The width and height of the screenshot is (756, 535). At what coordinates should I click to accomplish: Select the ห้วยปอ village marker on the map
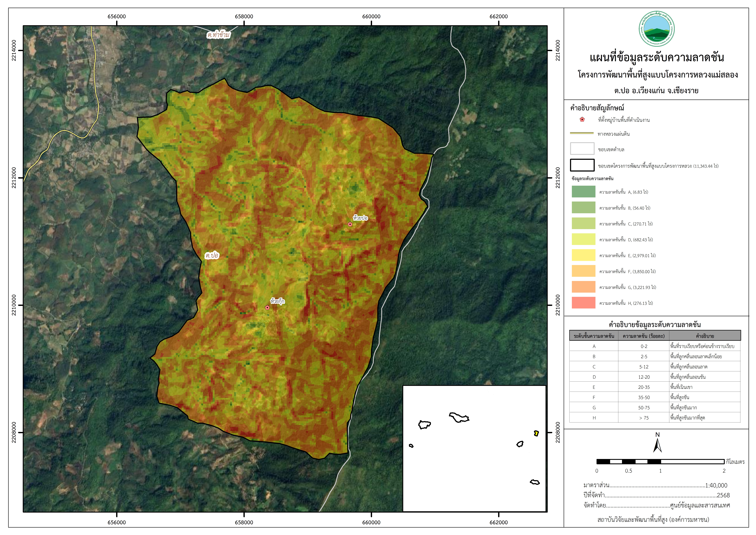350,224
